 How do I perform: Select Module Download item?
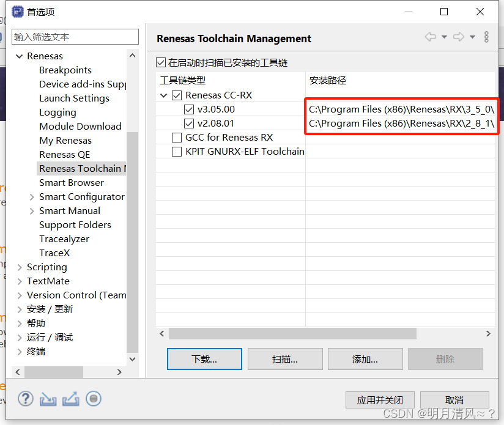[x=80, y=126]
